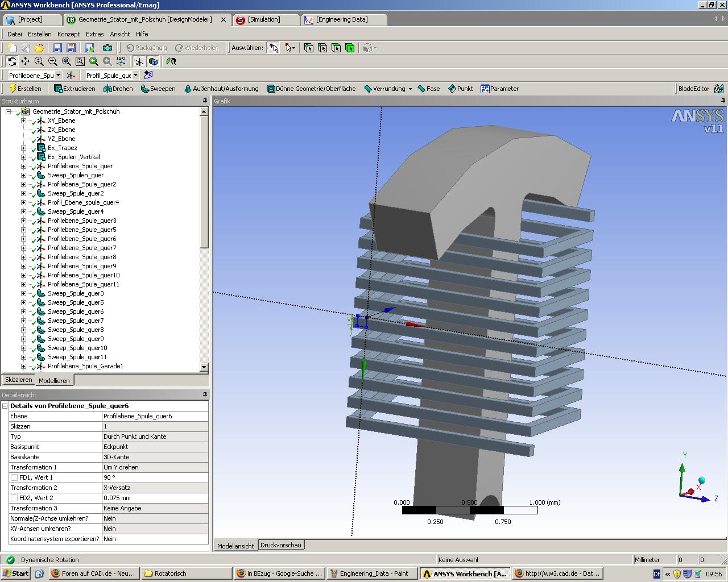Switch to the Skizzieren tab
The height and width of the screenshot is (582, 728).
(x=18, y=380)
